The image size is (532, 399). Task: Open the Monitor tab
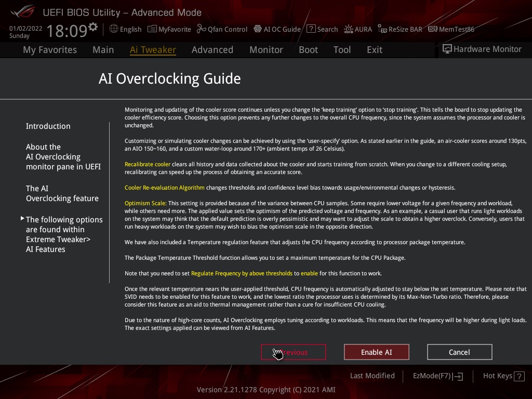point(266,50)
